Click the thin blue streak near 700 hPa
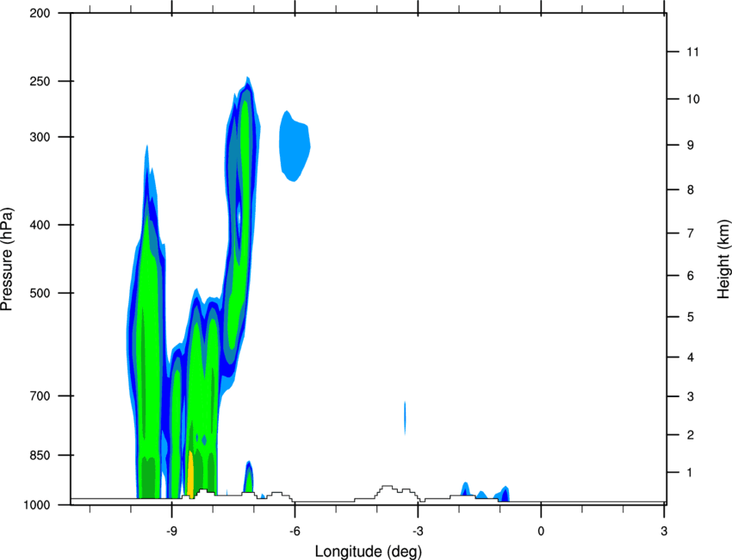Viewport: 732px width, 560px height. coord(405,418)
